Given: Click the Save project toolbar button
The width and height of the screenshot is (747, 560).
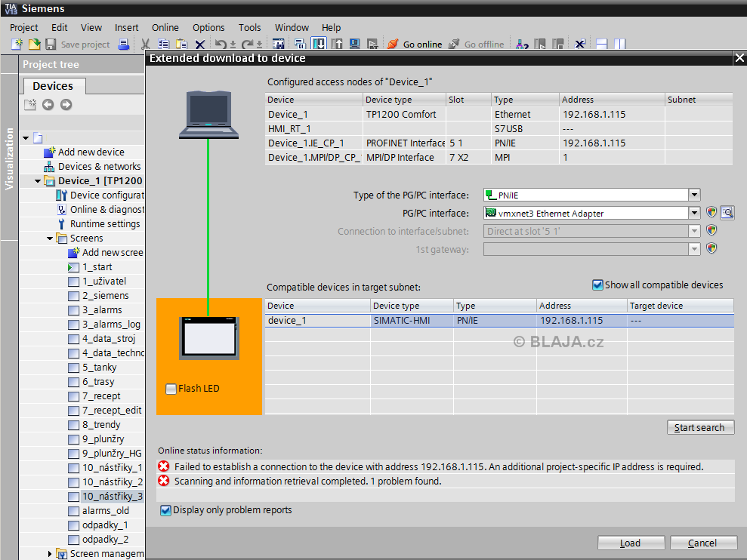Looking at the screenshot, I should point(78,45).
